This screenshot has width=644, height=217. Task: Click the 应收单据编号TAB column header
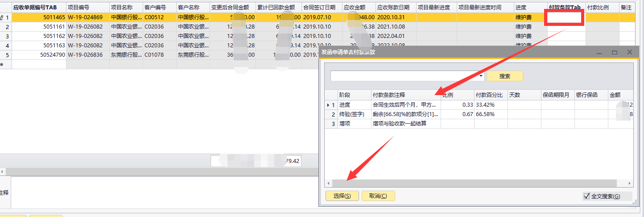tap(38, 8)
